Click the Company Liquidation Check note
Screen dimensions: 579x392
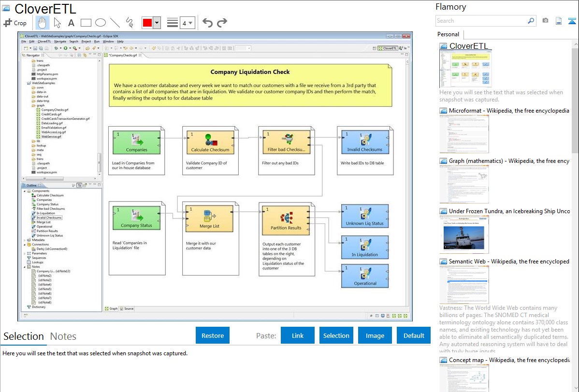tap(250, 86)
